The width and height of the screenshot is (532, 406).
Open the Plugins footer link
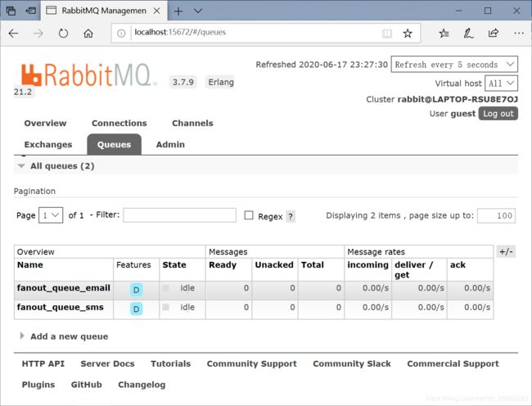pyautogui.click(x=38, y=385)
